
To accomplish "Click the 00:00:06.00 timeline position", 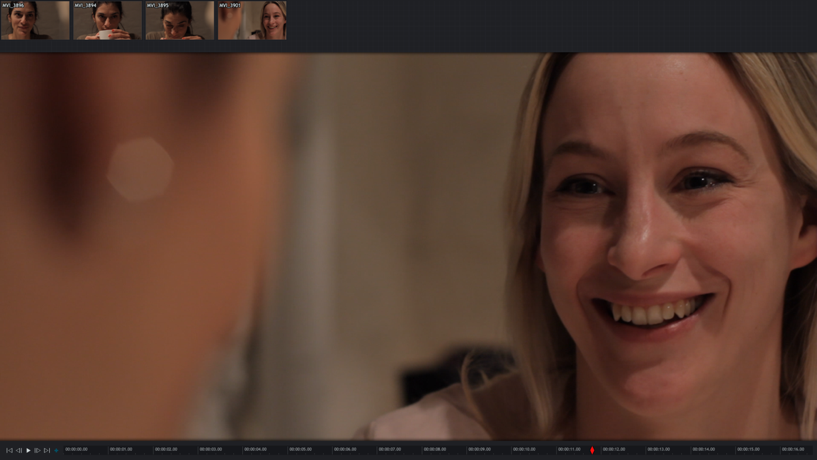I will tap(345, 450).
